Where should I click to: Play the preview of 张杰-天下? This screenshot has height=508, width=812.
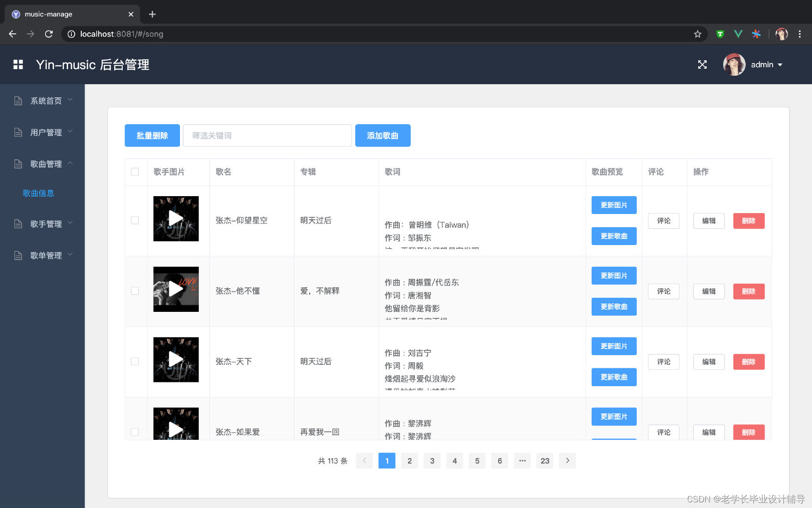coord(176,359)
